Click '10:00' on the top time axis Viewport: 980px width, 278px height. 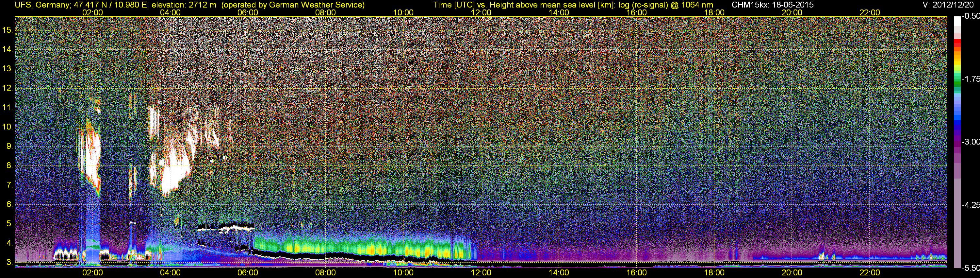[403, 12]
